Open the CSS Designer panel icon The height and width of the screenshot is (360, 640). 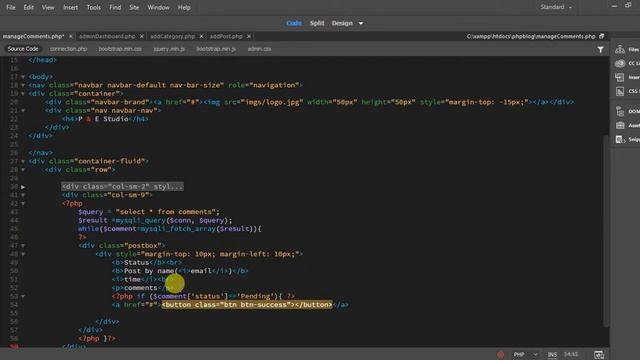[620, 91]
